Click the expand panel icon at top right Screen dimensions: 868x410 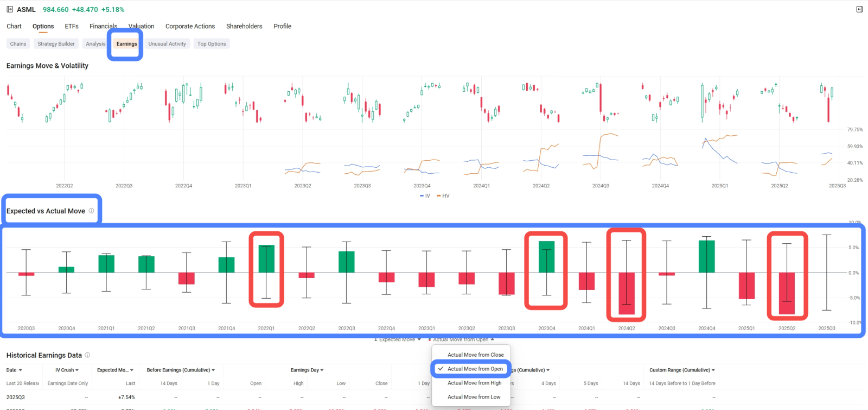(x=859, y=9)
